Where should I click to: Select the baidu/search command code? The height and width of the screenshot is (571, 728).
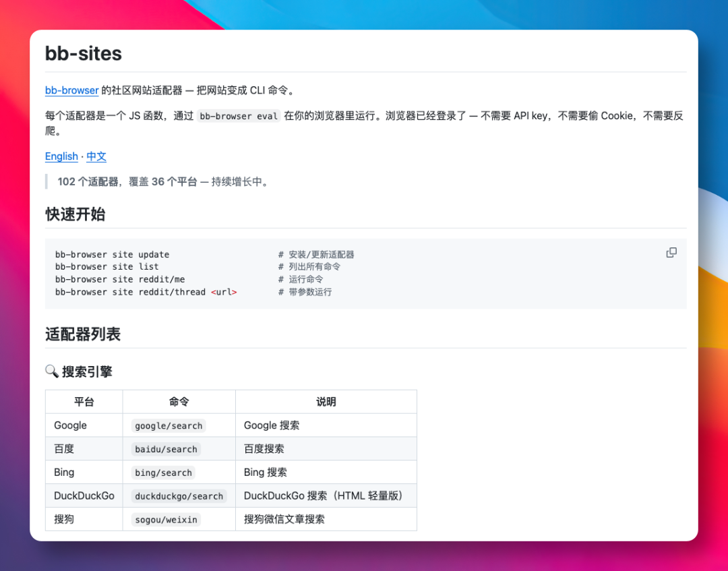coord(166,450)
